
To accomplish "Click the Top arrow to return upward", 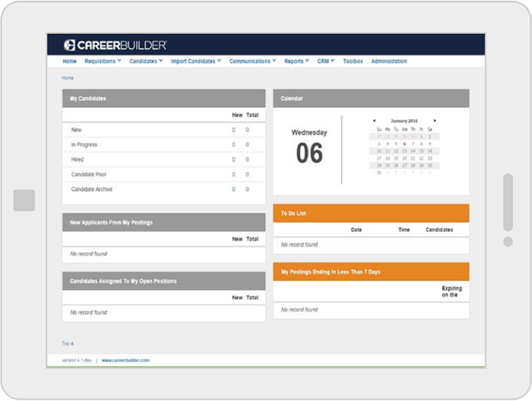I will coord(67,343).
